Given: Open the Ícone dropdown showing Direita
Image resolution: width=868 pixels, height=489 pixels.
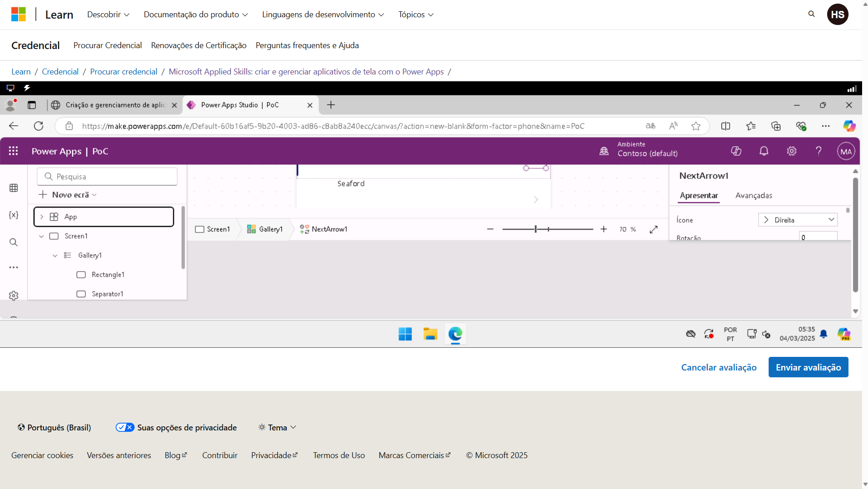Looking at the screenshot, I should pyautogui.click(x=798, y=220).
